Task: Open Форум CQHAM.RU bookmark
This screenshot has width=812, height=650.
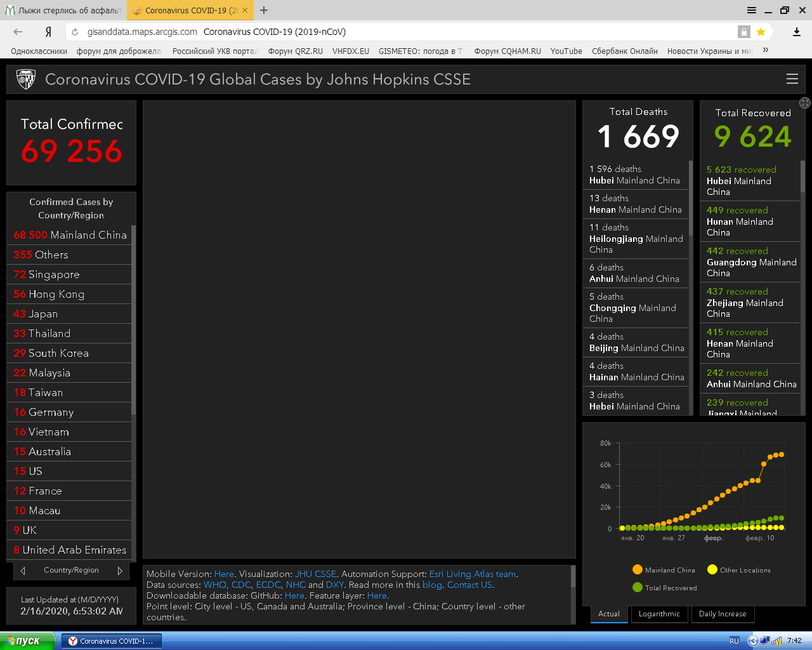Action: point(507,51)
